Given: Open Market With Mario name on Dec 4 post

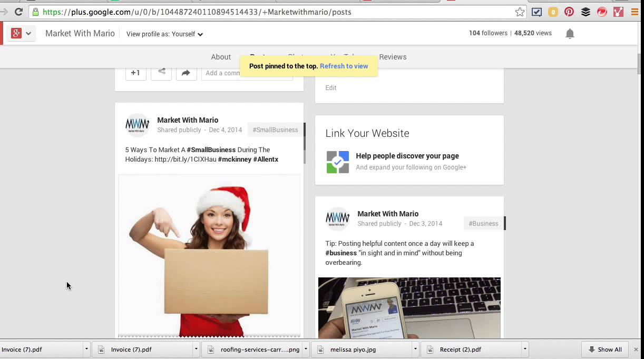Looking at the screenshot, I should pos(188,120).
